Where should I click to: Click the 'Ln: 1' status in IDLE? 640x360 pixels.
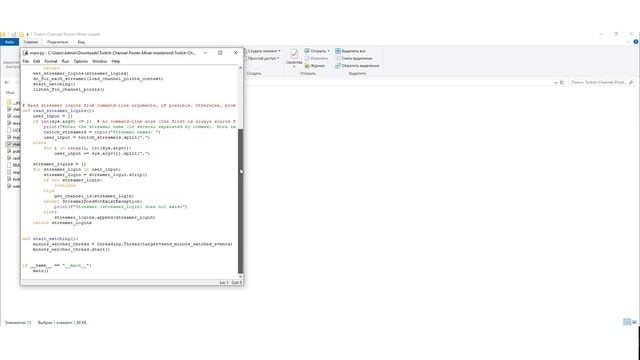(224, 282)
